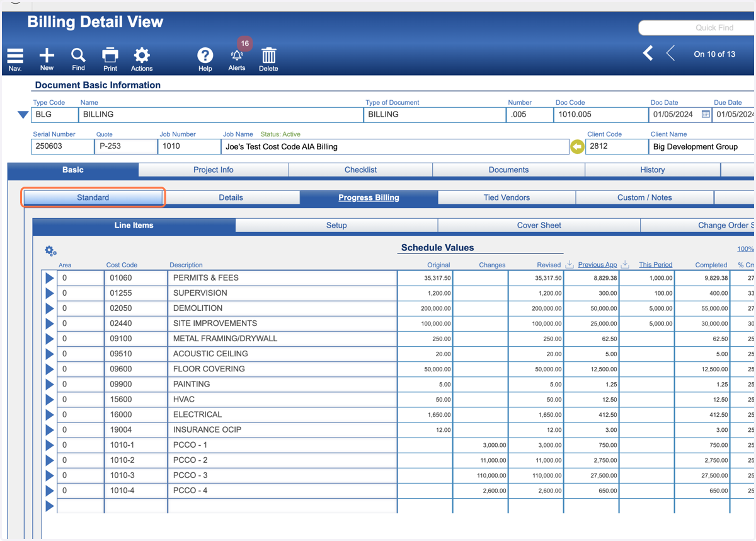
Task: Click the 110,000.00 Changes value cell
Action: 481,475
